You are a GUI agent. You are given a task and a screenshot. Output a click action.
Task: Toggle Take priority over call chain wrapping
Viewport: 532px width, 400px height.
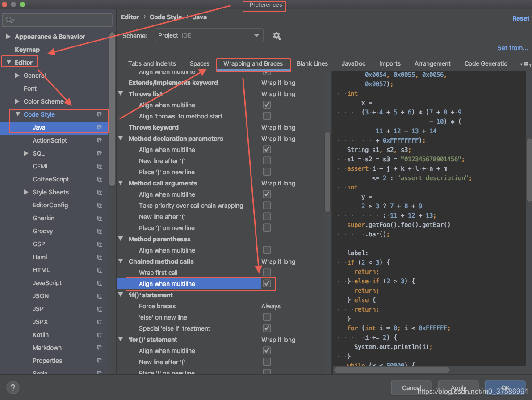coord(267,205)
